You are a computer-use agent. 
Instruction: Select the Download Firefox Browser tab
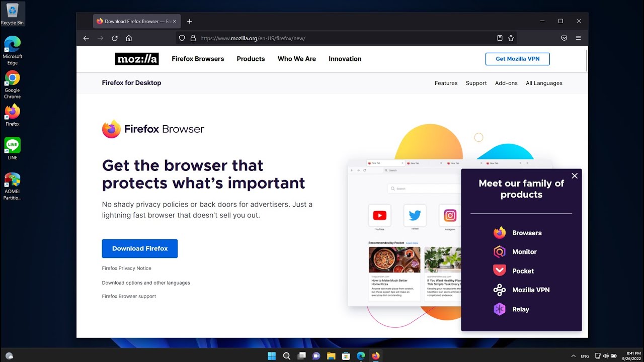point(136,21)
